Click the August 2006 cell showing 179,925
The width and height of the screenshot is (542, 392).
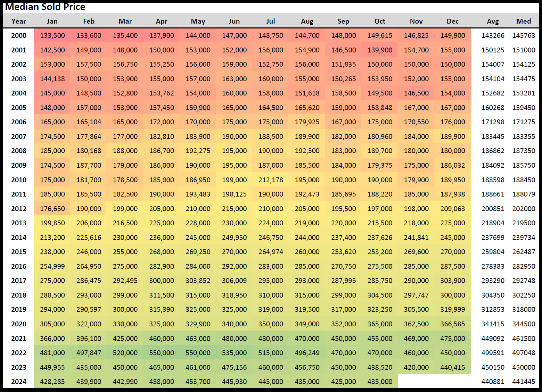pos(307,122)
